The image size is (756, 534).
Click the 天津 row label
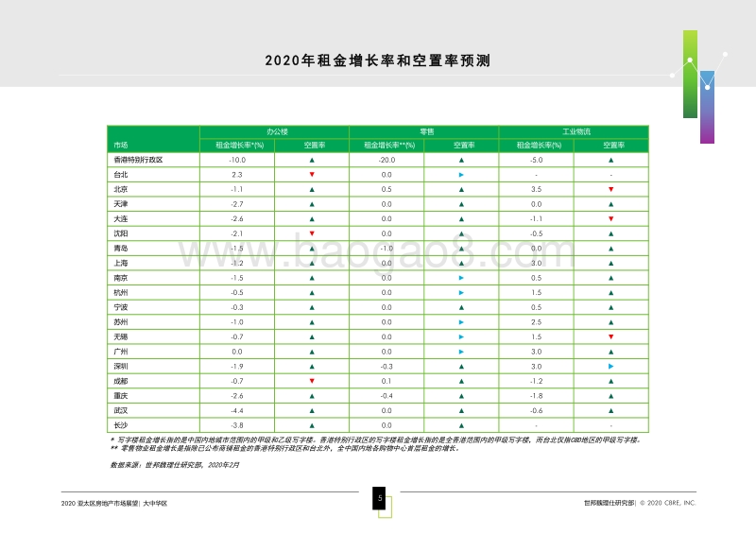click(121, 204)
